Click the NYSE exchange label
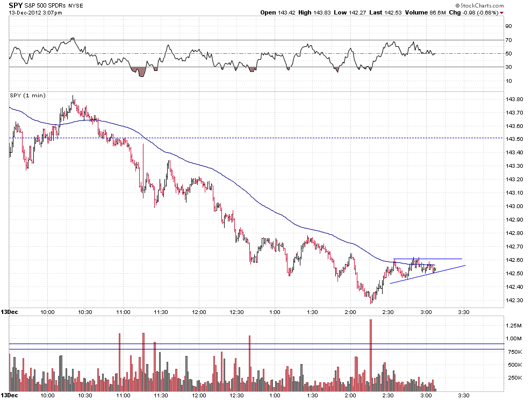This screenshot has height=400, width=532. click(x=75, y=6)
